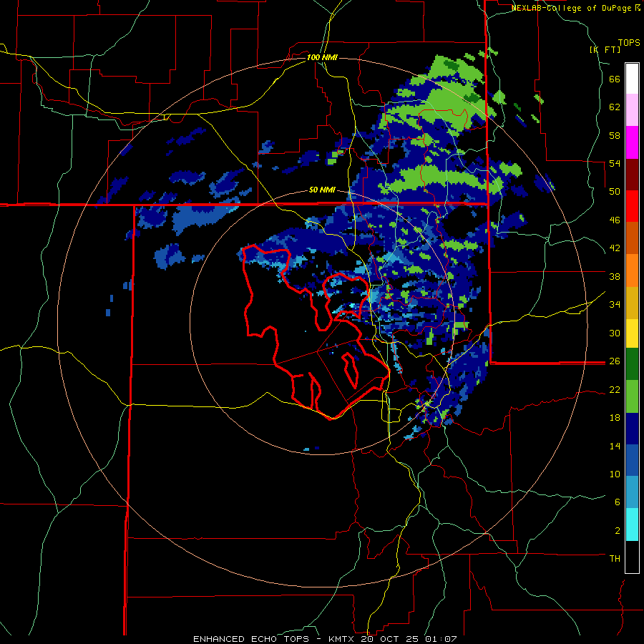The image size is (644, 644).
Task: Click the dark green 26-30 kft swatch
Action: click(632, 364)
